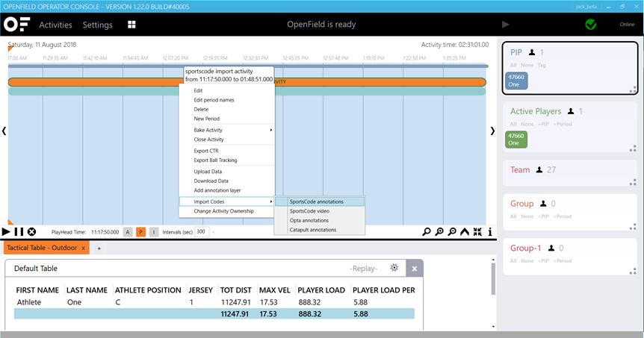
Task: Click the magnifier search icon on the timeline toolbar
Action: pos(427,232)
